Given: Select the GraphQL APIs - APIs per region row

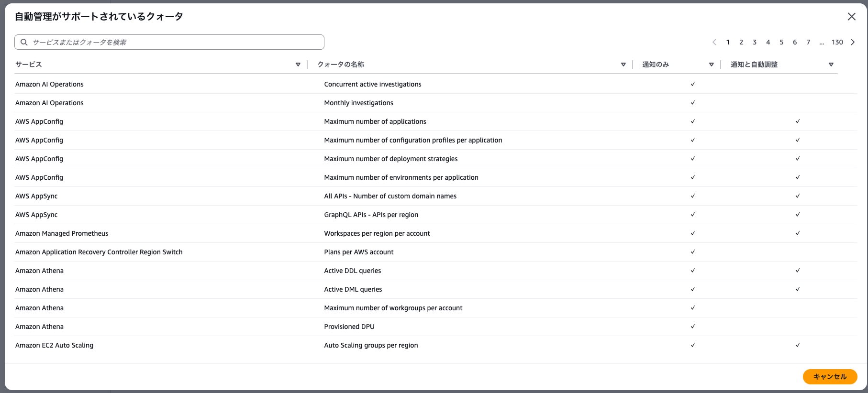Looking at the screenshot, I should (371, 215).
